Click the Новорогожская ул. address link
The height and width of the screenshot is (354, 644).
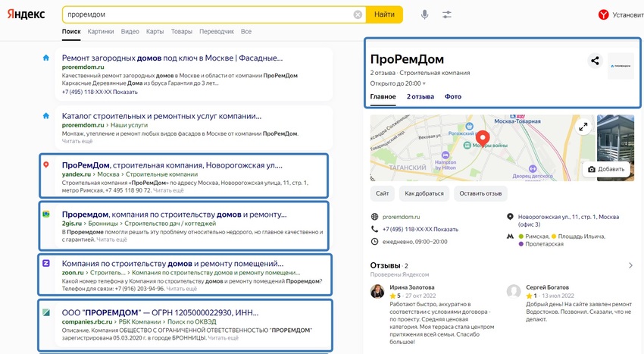click(568, 221)
